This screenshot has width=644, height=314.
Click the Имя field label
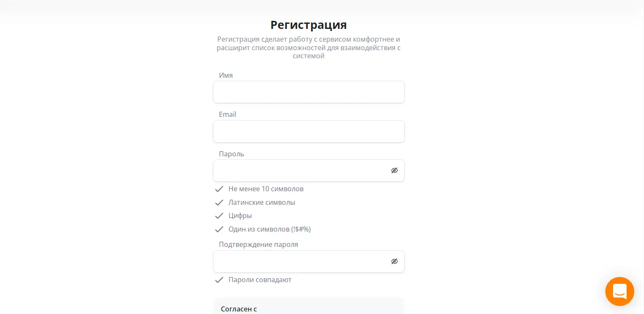point(226,75)
